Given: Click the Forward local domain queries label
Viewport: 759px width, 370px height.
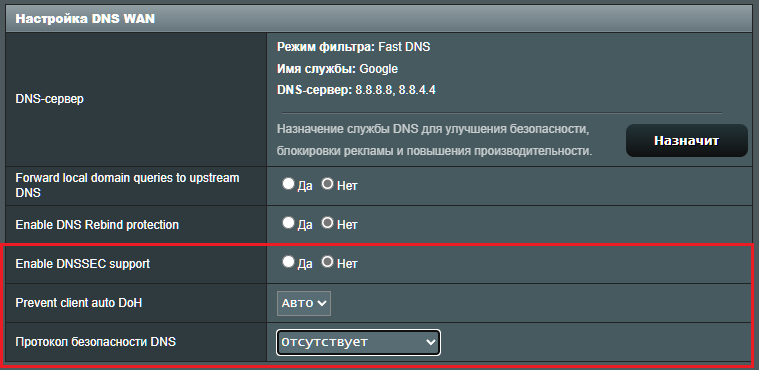Looking at the screenshot, I should (127, 185).
